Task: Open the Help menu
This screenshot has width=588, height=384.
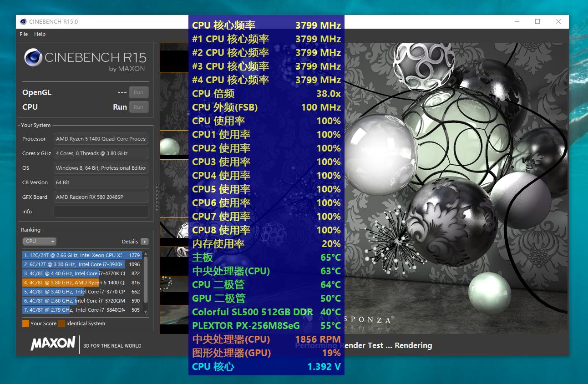Action: click(40, 34)
